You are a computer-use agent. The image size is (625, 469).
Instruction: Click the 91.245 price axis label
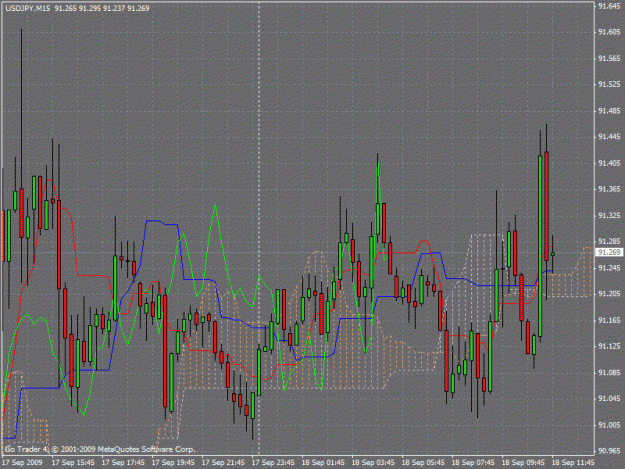609,268
